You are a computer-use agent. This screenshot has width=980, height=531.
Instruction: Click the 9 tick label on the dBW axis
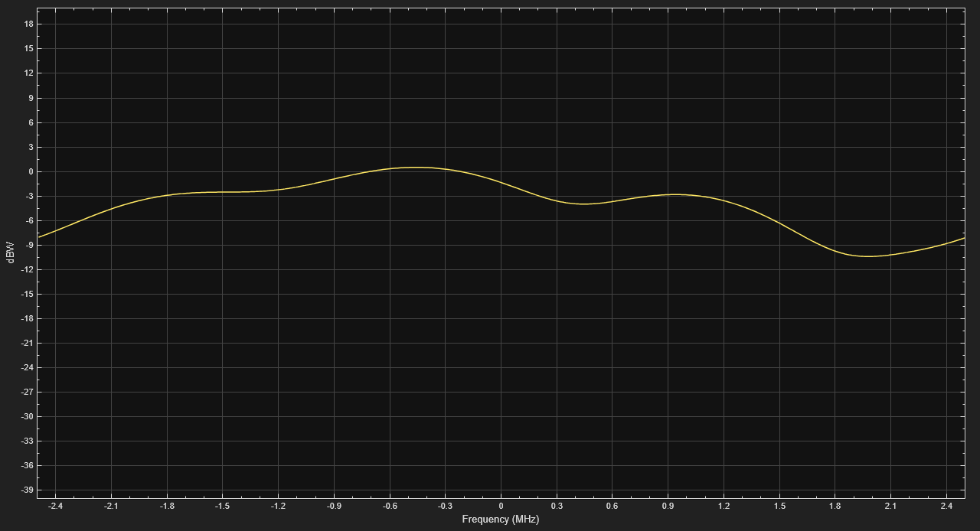[31, 98]
